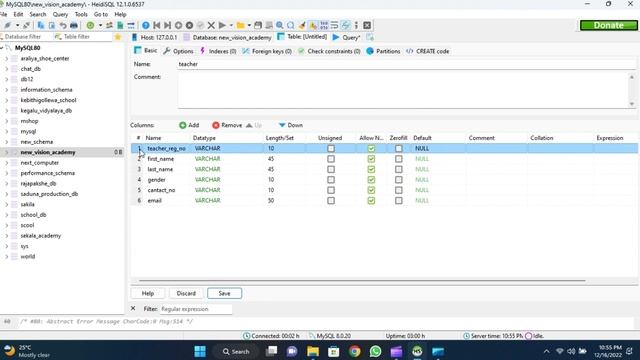Click the favorites star icon beside Table filter
This screenshot has height=360, width=640.
118,37
